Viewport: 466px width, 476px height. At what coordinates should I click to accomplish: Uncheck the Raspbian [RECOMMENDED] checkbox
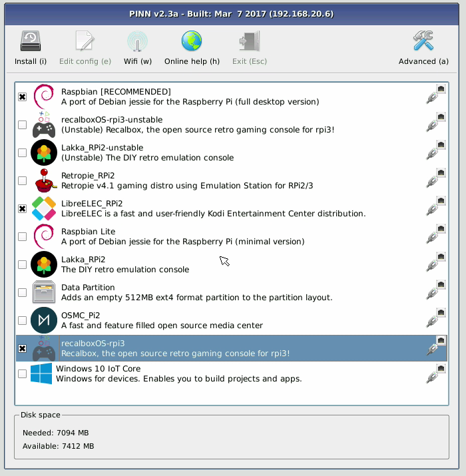pos(22,97)
